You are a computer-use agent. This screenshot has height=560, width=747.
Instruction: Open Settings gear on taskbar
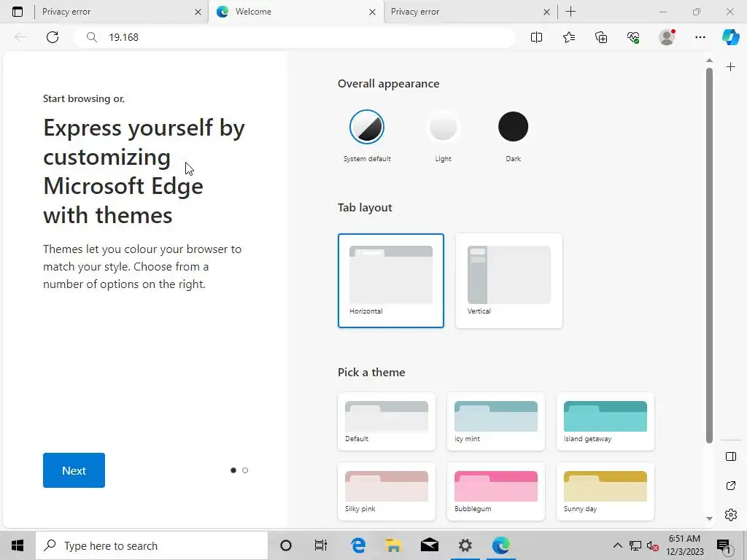point(465,545)
